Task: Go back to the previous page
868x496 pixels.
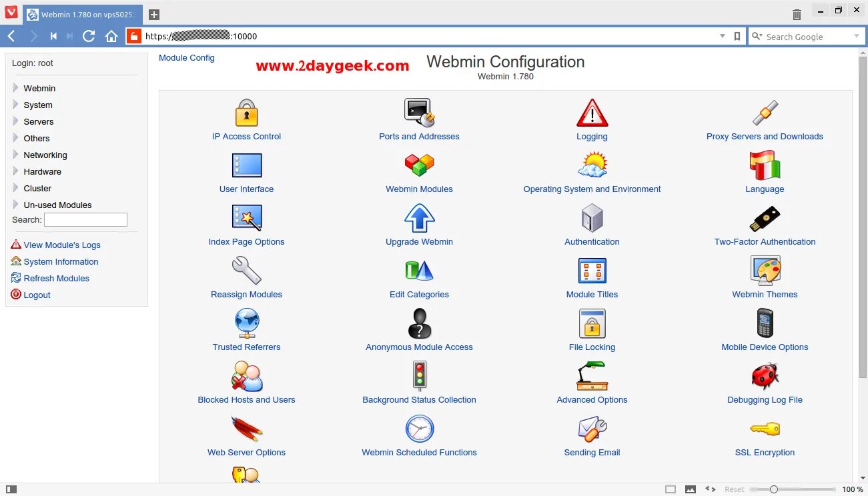Action: [x=12, y=36]
